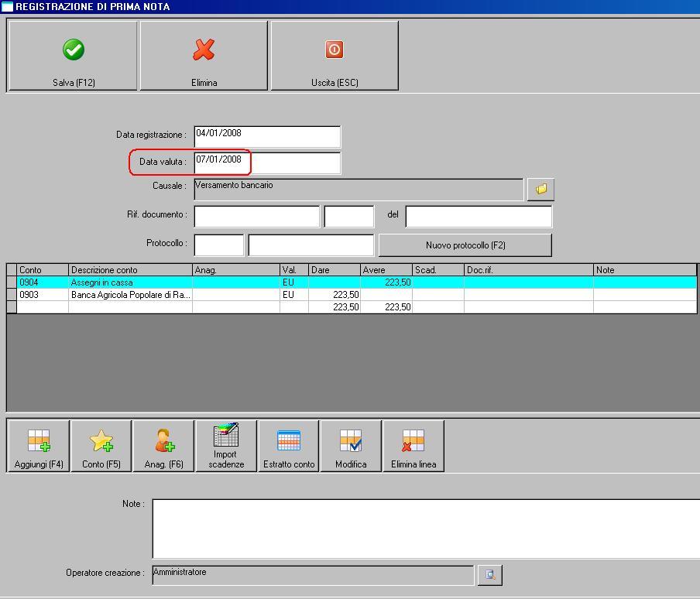Click the Val. column header
Image resolution: width=700 pixels, height=599 pixels.
click(294, 270)
